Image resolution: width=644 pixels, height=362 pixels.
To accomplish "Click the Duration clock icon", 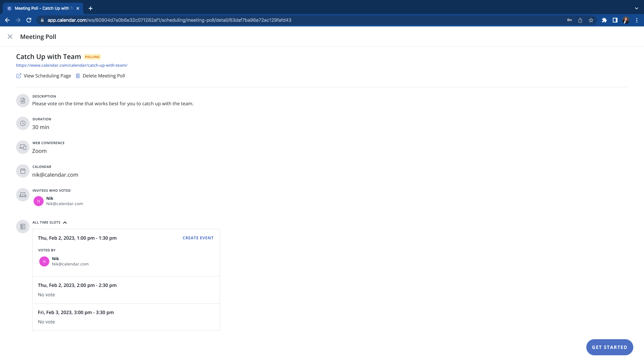I will click(x=23, y=123).
